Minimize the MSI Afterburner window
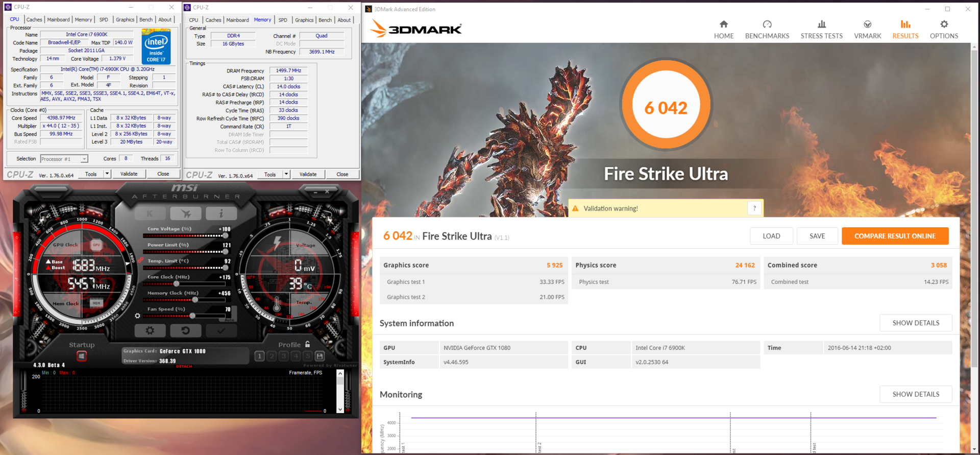The image size is (980, 455). coord(315,192)
